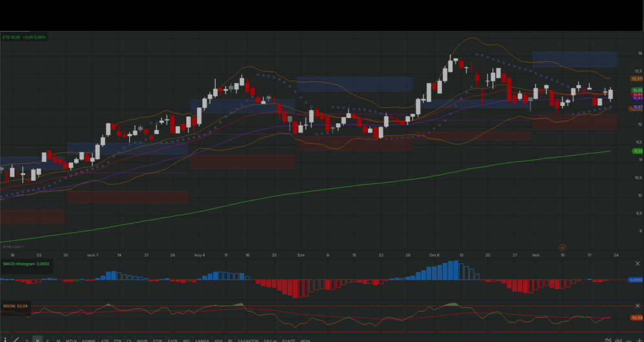This screenshot has width=644, height=342.
Task: Zoom out using the minus icon
Action: tap(628, 341)
